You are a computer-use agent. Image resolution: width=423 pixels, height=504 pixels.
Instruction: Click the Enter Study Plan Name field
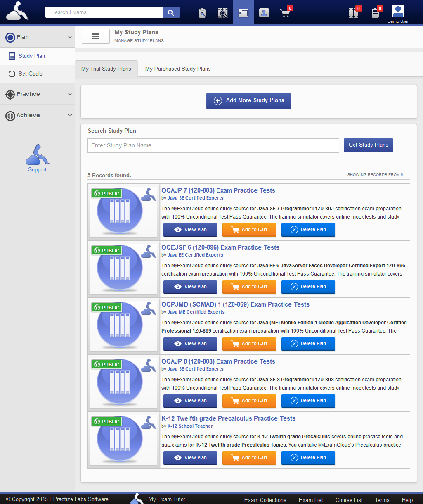(x=213, y=146)
